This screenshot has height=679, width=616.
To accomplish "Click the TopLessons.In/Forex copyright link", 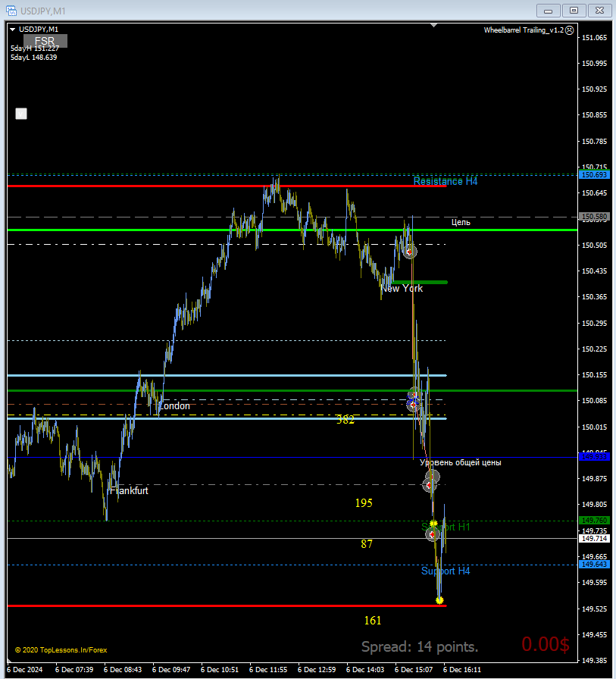I will tap(61, 650).
